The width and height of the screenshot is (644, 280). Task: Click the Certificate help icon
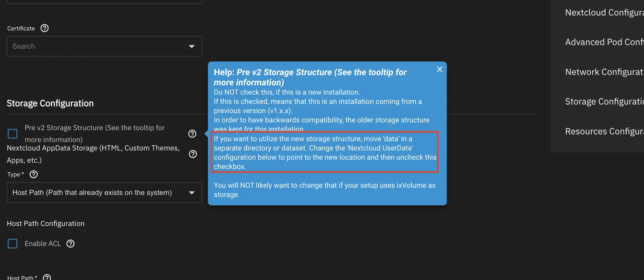[x=45, y=28]
